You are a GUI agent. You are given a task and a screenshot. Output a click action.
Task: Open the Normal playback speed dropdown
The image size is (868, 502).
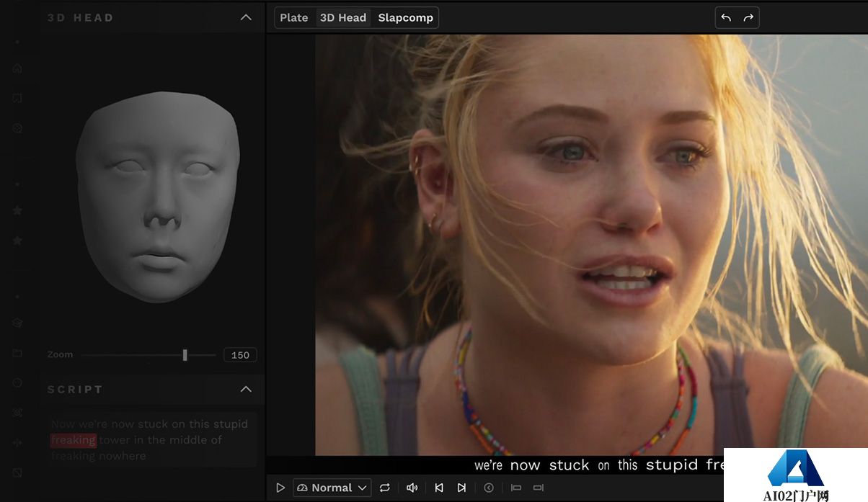click(x=332, y=488)
